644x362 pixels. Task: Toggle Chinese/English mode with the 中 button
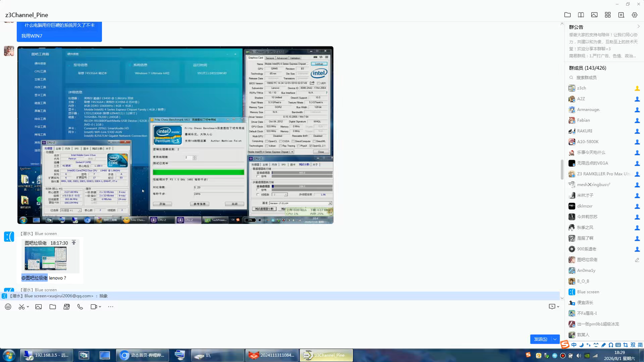pos(574,345)
